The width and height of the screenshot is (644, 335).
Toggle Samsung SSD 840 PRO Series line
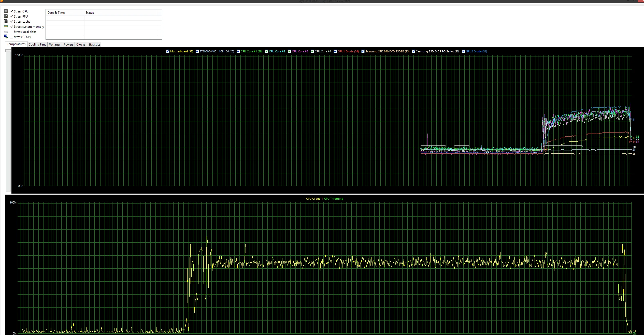[413, 51]
